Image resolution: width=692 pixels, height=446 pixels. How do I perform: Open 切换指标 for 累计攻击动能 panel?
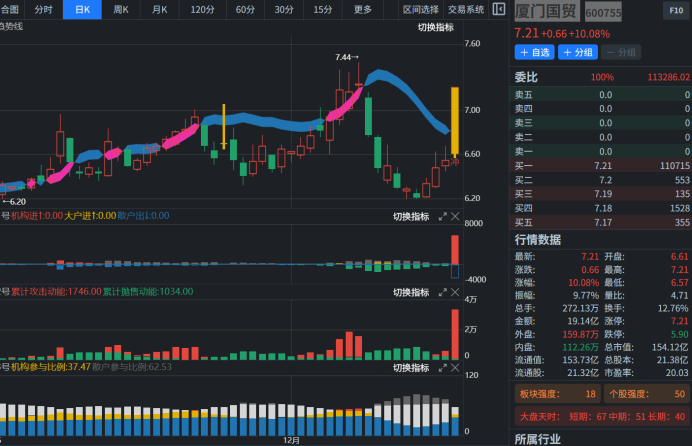[410, 292]
